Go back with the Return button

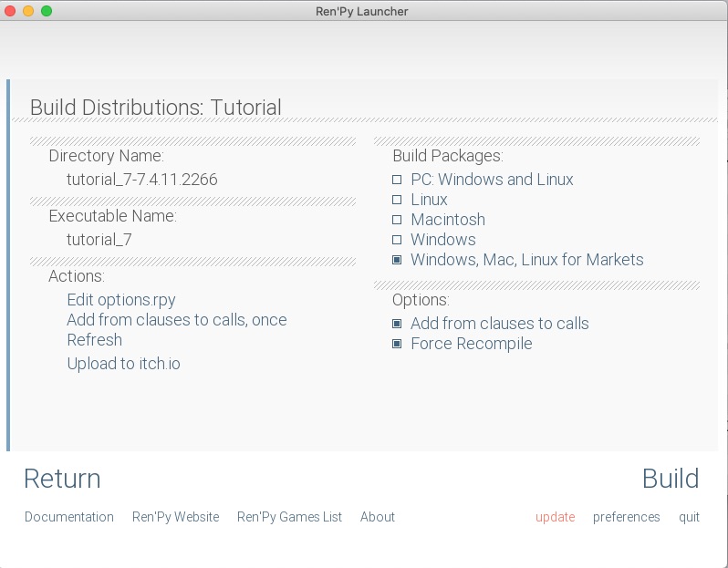[x=62, y=479]
